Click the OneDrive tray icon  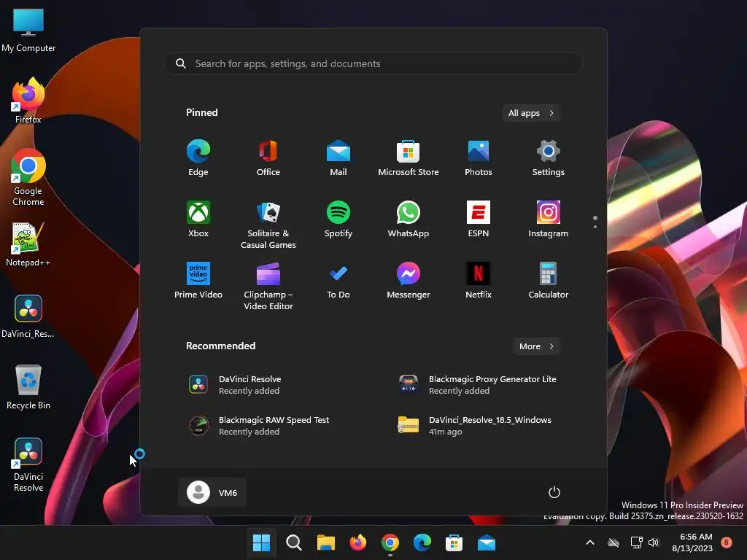tap(614, 542)
